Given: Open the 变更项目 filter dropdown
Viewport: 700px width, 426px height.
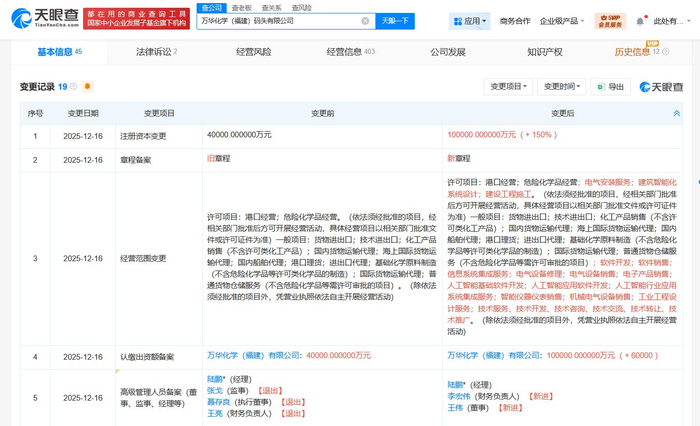Looking at the screenshot, I should pyautogui.click(x=510, y=87).
